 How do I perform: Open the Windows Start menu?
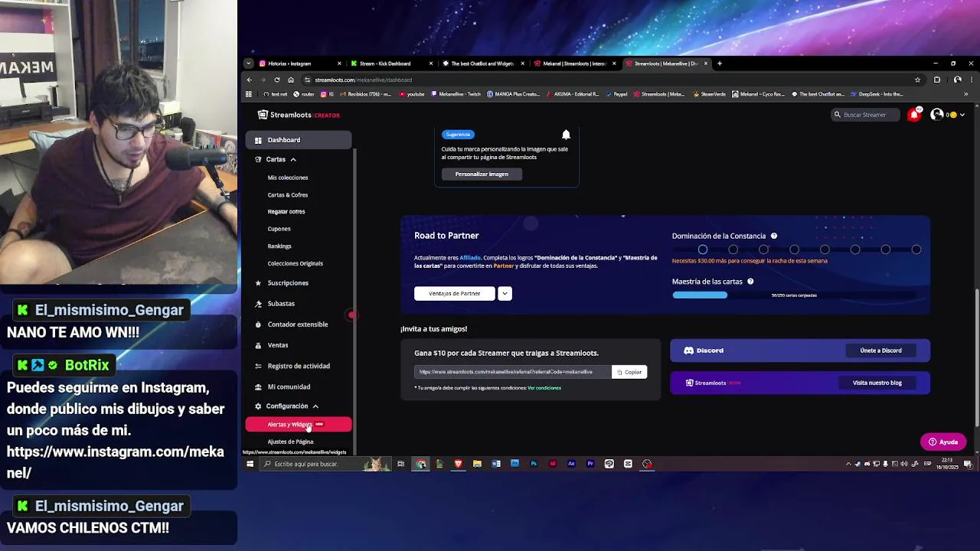(250, 464)
